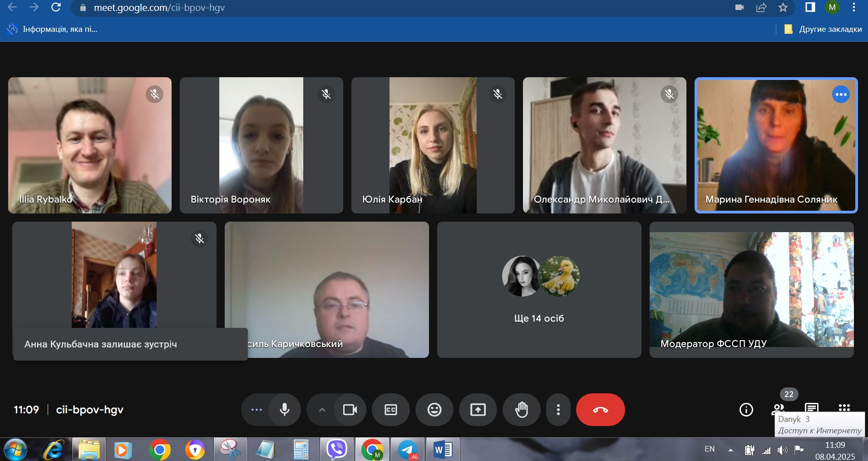Go forward in browser history

(34, 7)
